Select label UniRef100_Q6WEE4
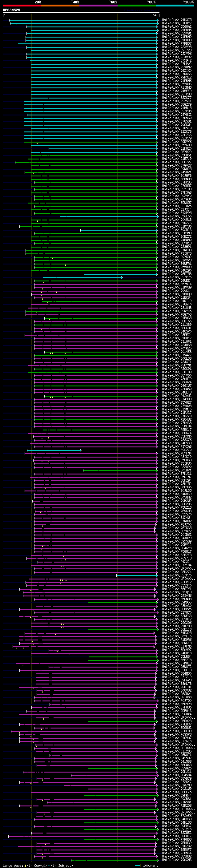197x868 pixels. click(177, 281)
